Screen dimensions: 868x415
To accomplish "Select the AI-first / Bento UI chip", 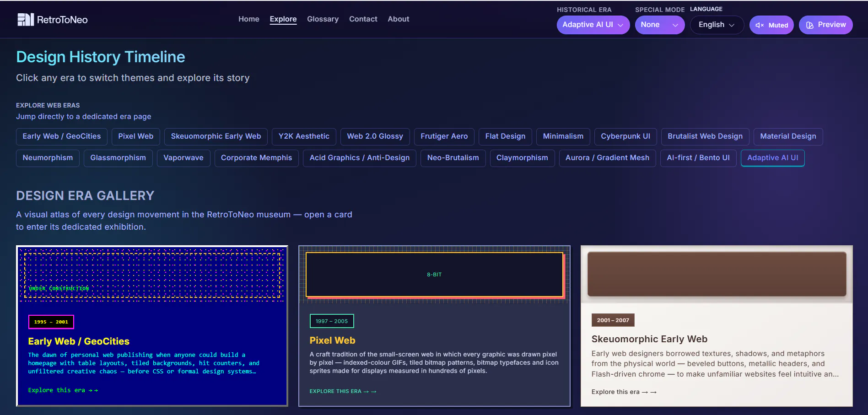I will 698,158.
